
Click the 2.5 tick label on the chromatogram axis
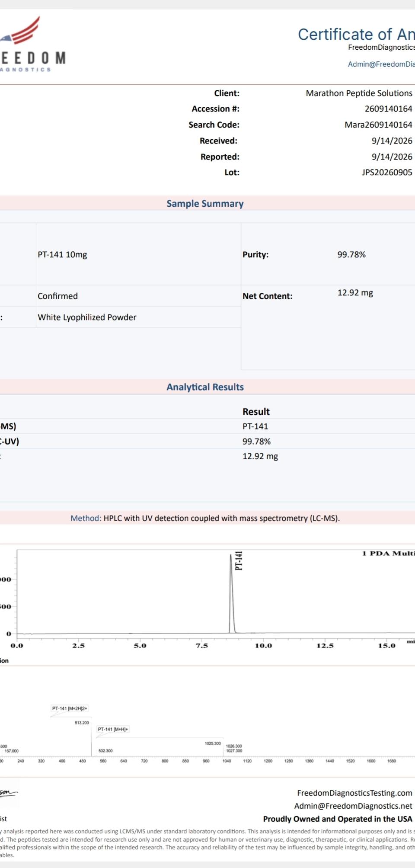click(78, 646)
